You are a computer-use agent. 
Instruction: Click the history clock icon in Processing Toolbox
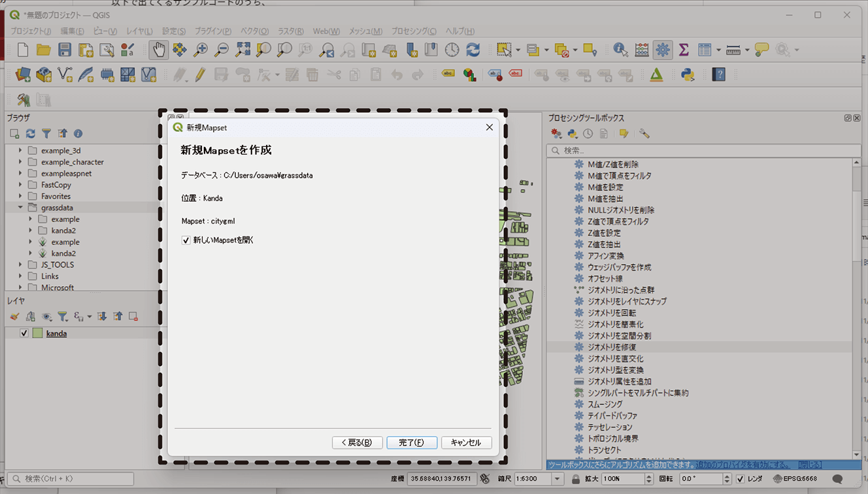[588, 133]
